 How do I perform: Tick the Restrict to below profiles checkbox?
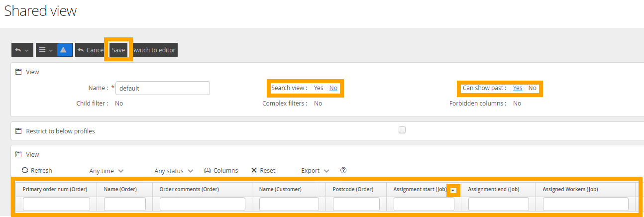pyautogui.click(x=402, y=130)
